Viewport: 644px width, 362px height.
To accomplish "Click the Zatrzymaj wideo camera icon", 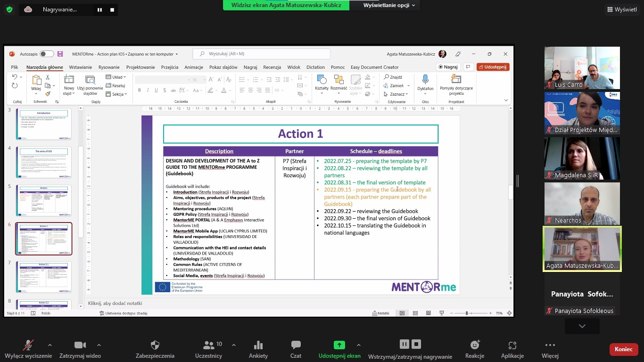I will click(80, 345).
